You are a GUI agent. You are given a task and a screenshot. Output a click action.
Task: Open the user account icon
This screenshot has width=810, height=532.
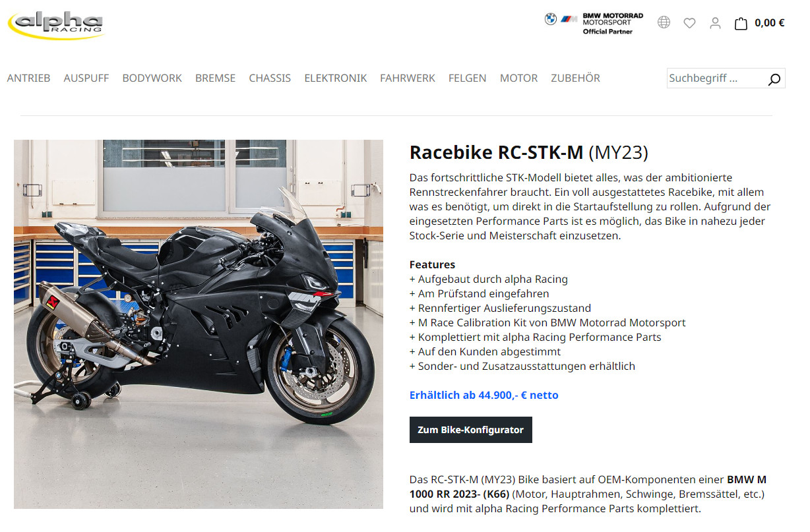(x=715, y=23)
